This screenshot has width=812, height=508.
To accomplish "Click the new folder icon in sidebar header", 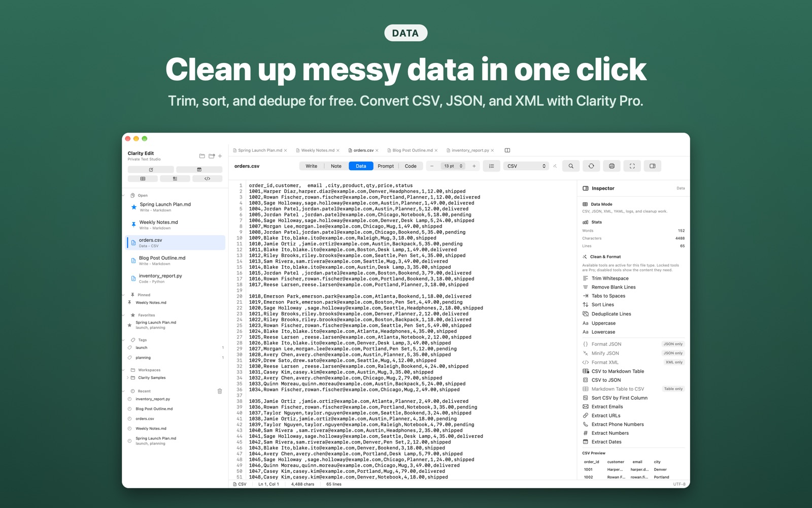I will point(212,156).
